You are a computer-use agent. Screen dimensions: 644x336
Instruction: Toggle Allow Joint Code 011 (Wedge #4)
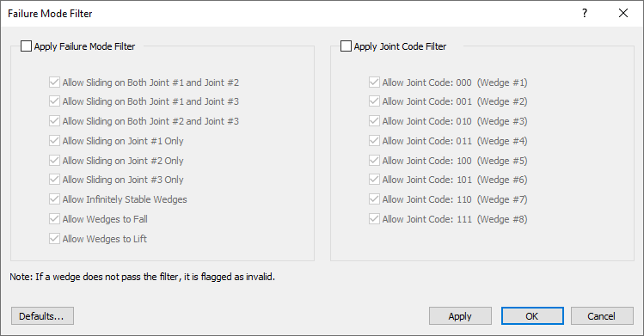pos(374,141)
